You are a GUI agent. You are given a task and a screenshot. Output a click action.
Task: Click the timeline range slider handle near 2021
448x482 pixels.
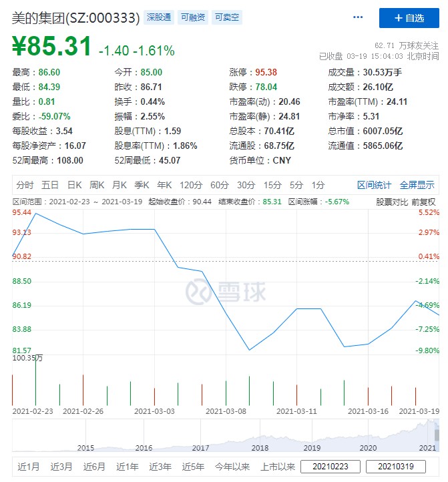[x=437, y=435]
